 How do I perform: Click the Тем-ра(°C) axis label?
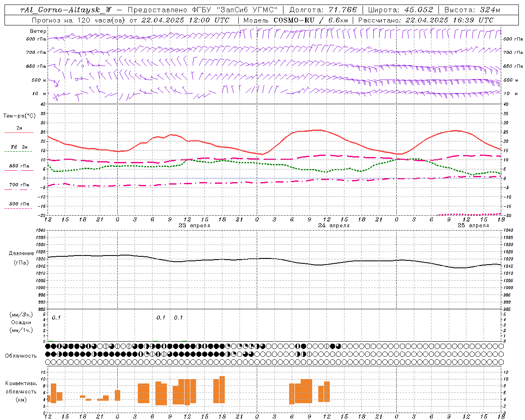(19, 116)
